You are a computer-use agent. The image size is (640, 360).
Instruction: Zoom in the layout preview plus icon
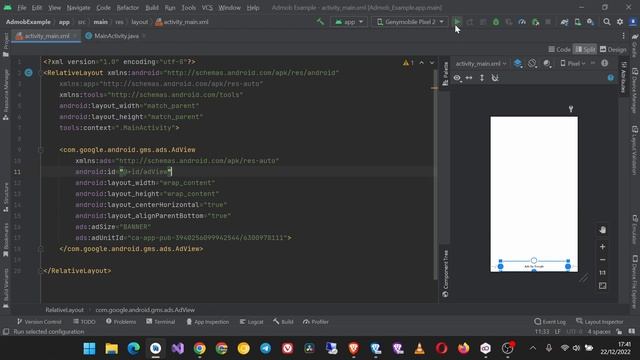[602, 247]
